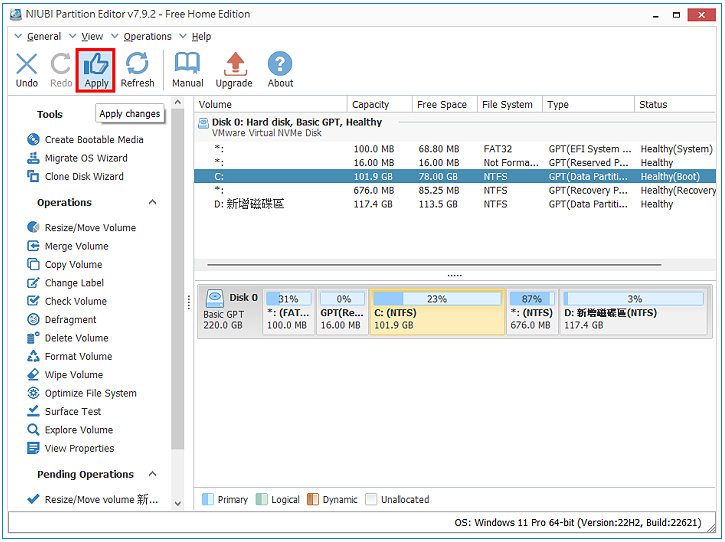Open Explore Volume
Image resolution: width=725 pixels, height=542 pixels.
click(x=70, y=430)
